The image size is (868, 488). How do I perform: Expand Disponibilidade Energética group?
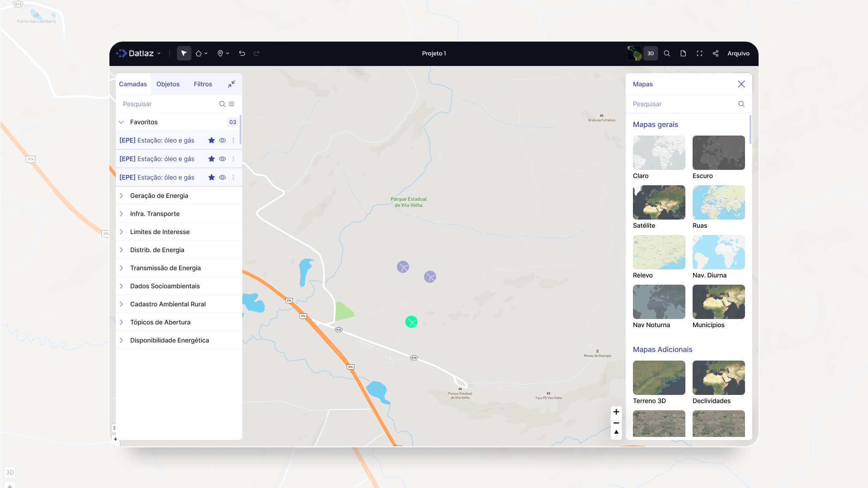(x=179, y=340)
